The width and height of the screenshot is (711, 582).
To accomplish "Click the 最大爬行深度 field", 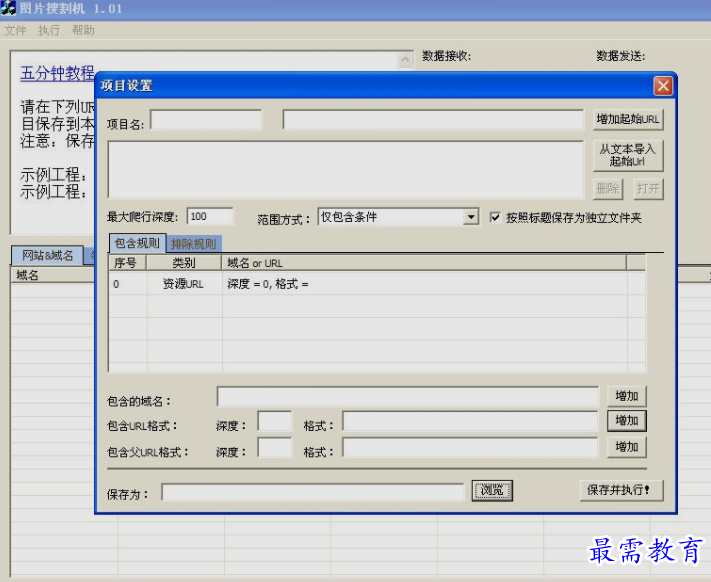I will click(210, 217).
